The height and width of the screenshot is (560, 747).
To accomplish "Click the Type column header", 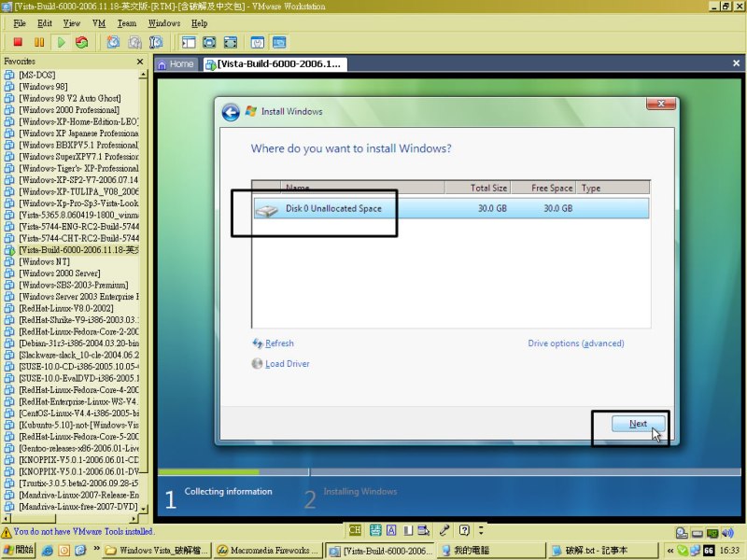I will click(x=613, y=188).
